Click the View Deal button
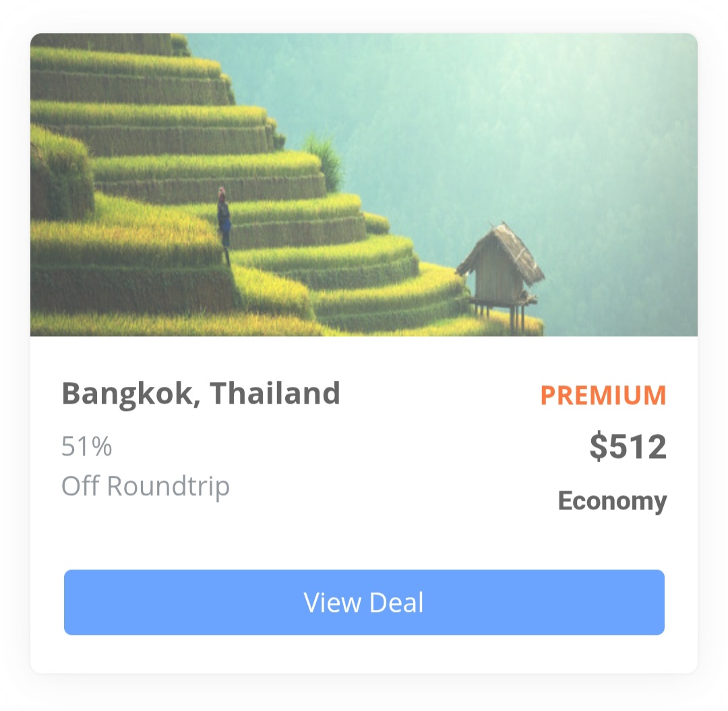This screenshot has width=728, height=711. pyautogui.click(x=364, y=602)
